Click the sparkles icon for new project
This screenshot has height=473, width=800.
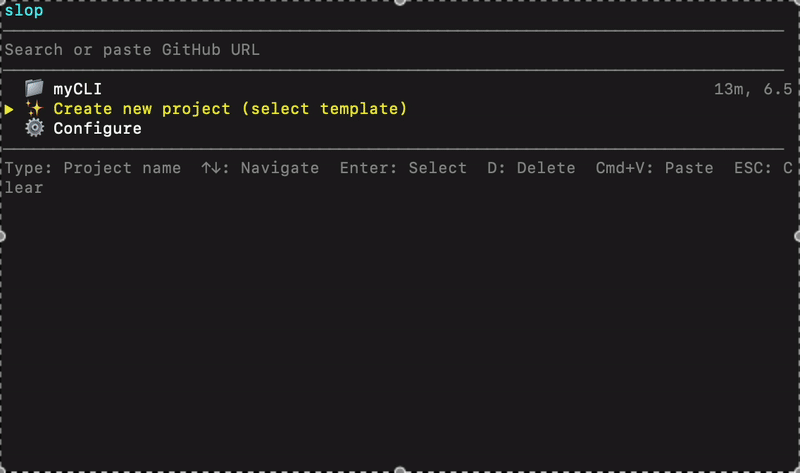(x=34, y=108)
